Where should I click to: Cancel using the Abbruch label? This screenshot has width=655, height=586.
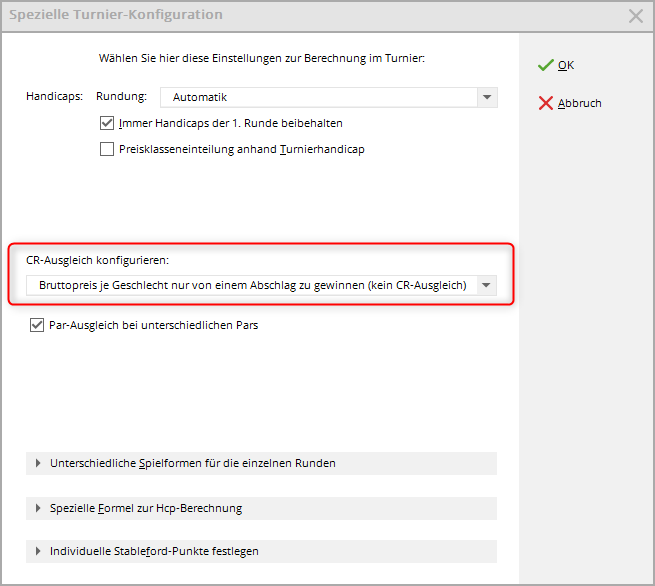tap(579, 103)
